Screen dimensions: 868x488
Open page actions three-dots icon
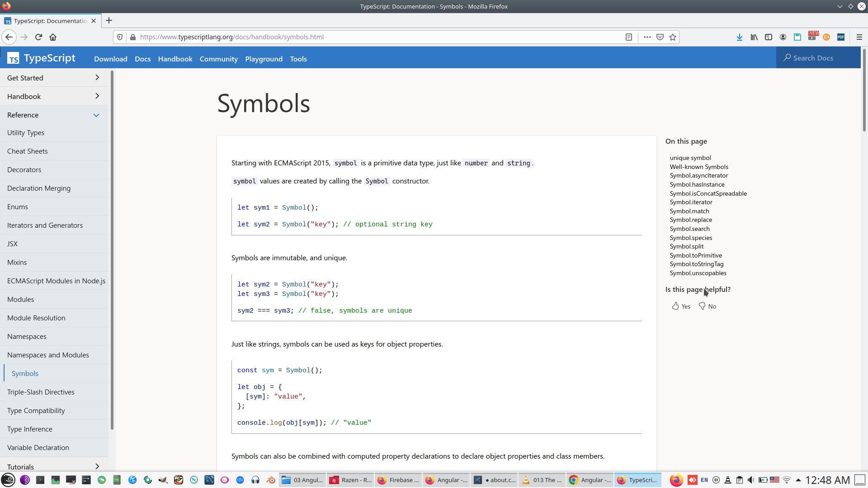pyautogui.click(x=647, y=37)
